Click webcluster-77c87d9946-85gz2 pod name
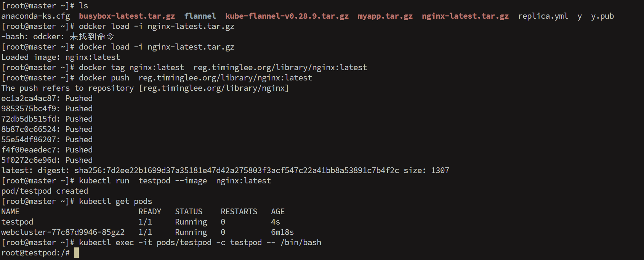The image size is (644, 260). coord(63,232)
